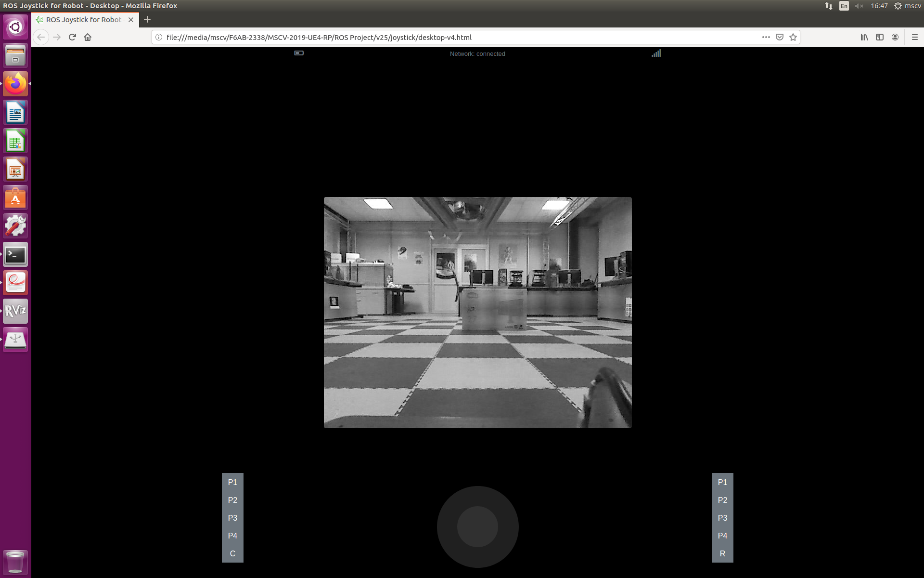This screenshot has width=924, height=578.
Task: Open Firefox account icon
Action: click(x=895, y=37)
